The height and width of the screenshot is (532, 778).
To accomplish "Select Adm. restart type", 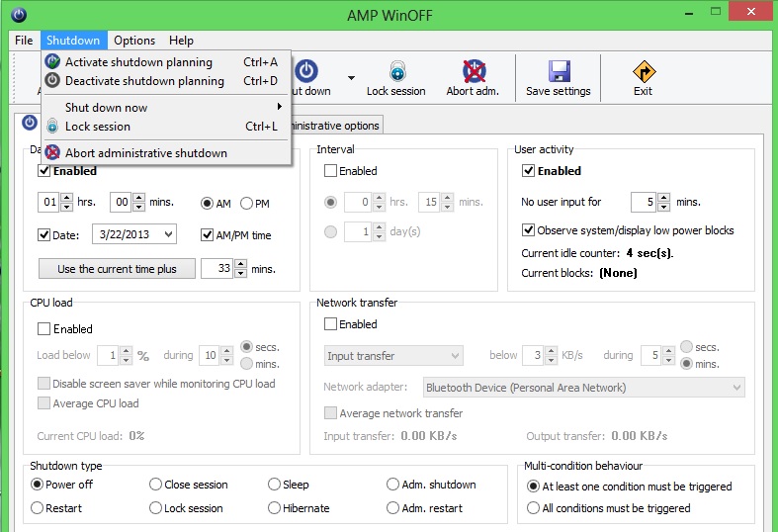I will 393,507.
